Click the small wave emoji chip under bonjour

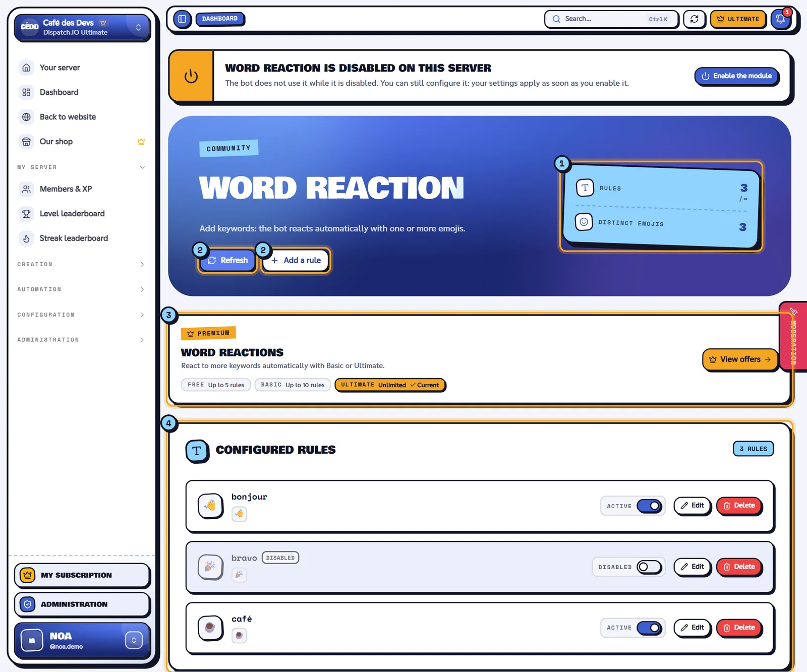click(x=239, y=514)
